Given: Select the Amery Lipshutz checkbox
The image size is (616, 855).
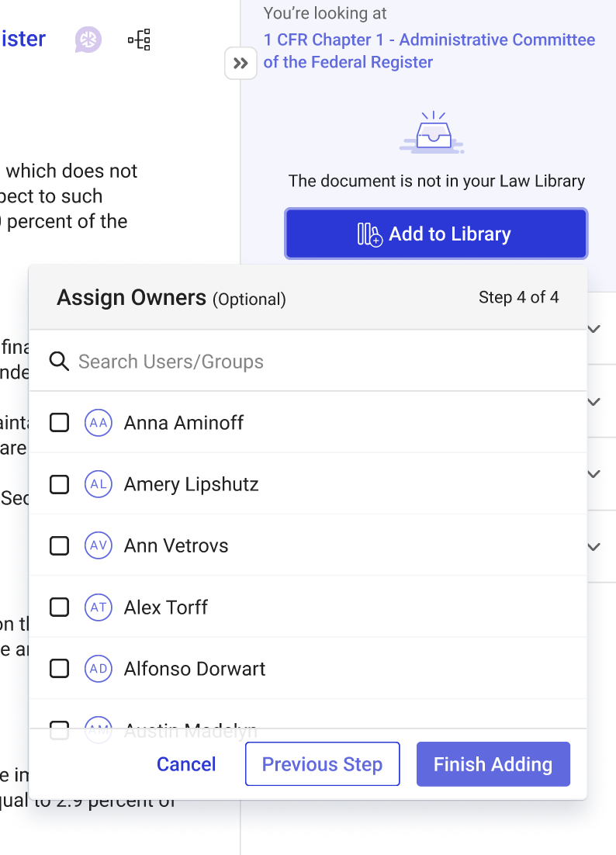Looking at the screenshot, I should pos(60,484).
